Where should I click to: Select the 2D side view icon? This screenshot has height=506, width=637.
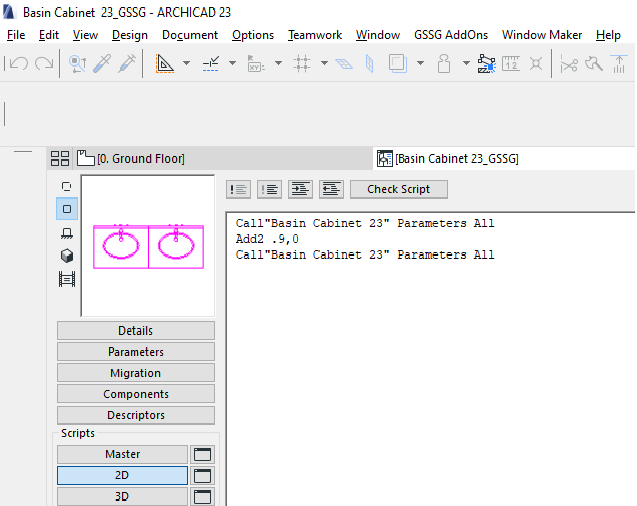(x=67, y=233)
